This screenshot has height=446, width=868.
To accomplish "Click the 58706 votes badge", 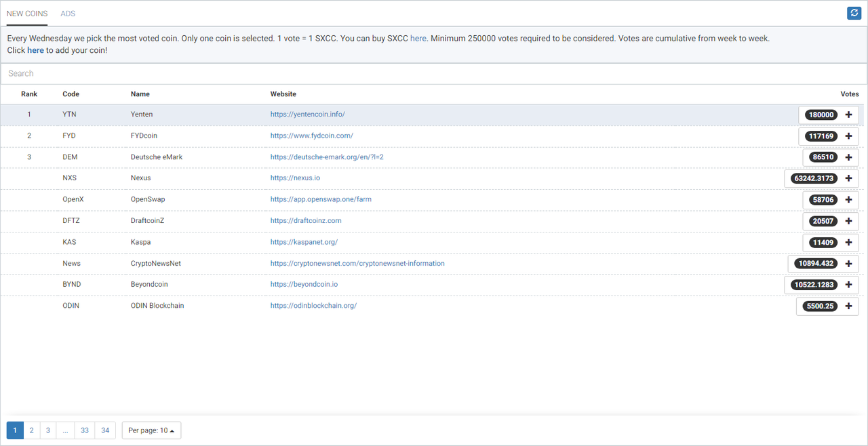I will click(823, 200).
